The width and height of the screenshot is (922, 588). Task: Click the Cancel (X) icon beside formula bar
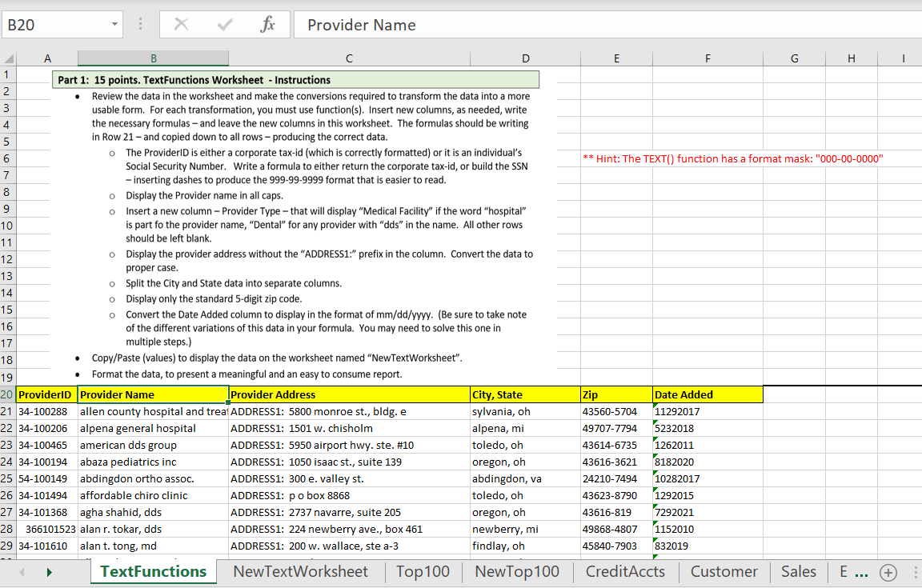point(180,24)
